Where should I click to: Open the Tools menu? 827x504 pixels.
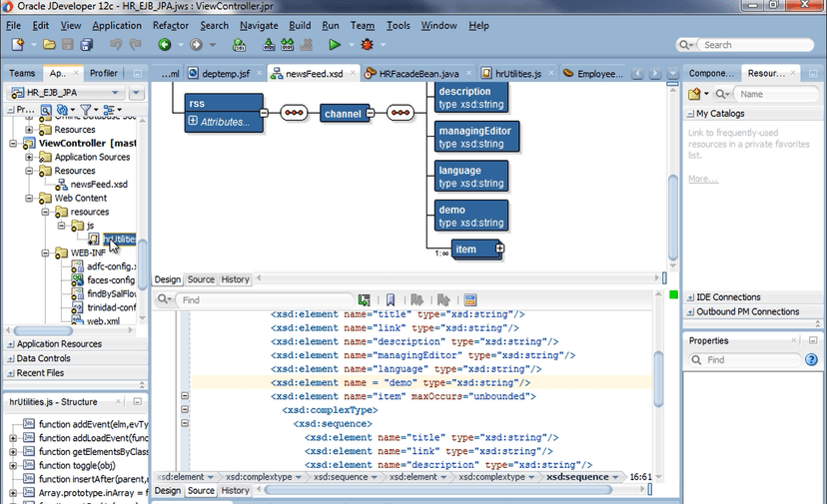click(399, 25)
